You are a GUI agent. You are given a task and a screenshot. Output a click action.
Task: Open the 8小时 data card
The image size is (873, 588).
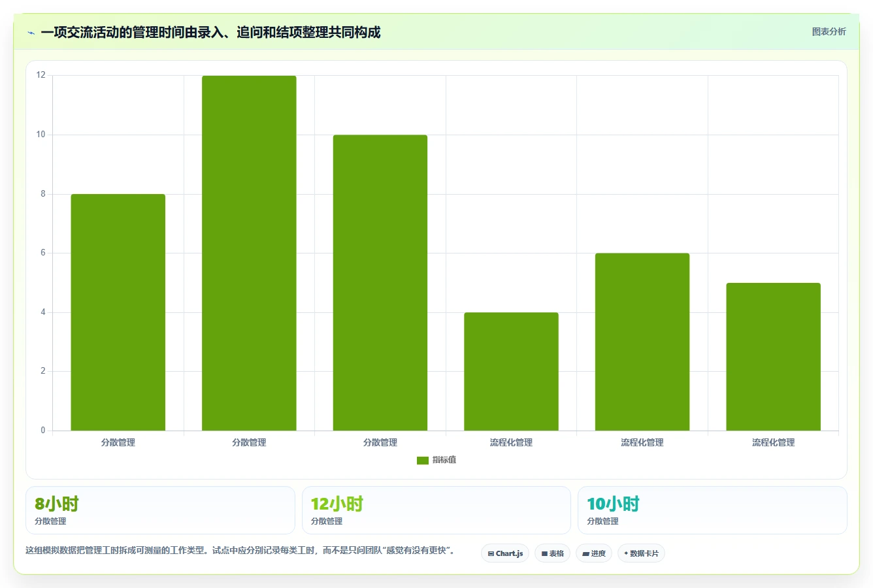[160, 510]
